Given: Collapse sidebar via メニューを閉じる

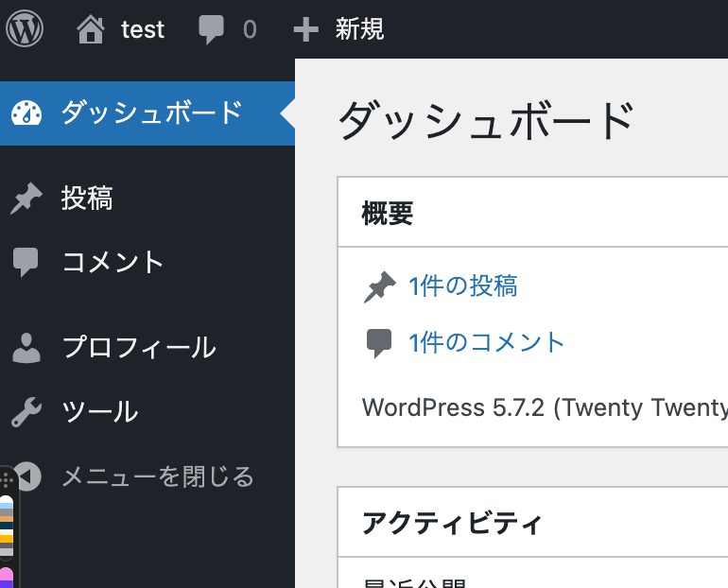Looking at the screenshot, I should click(158, 476).
